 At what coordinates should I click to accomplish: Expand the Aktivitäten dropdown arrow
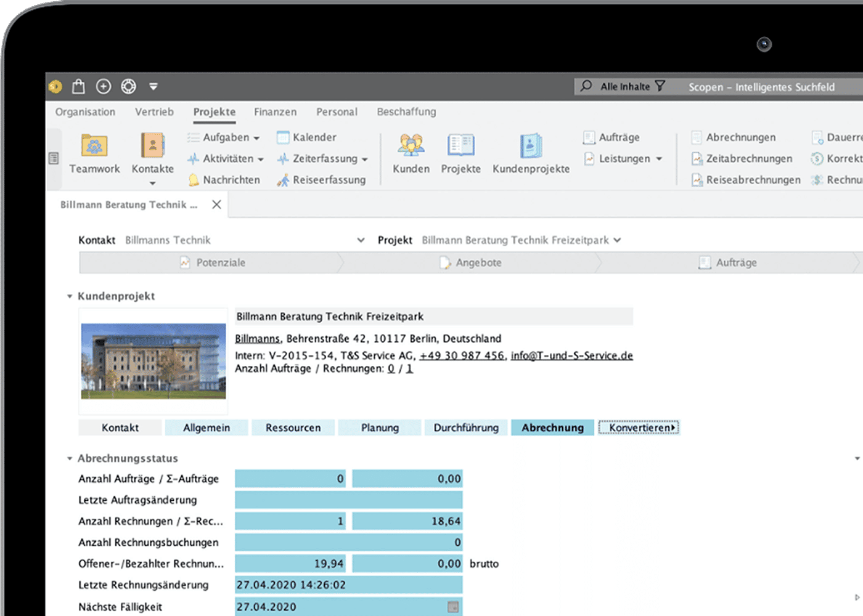click(261, 160)
